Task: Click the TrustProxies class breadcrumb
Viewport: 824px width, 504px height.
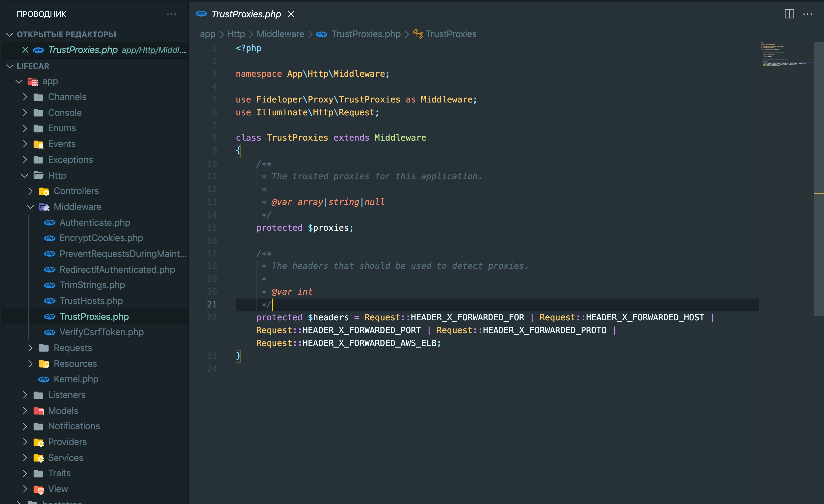Action: tap(451, 34)
